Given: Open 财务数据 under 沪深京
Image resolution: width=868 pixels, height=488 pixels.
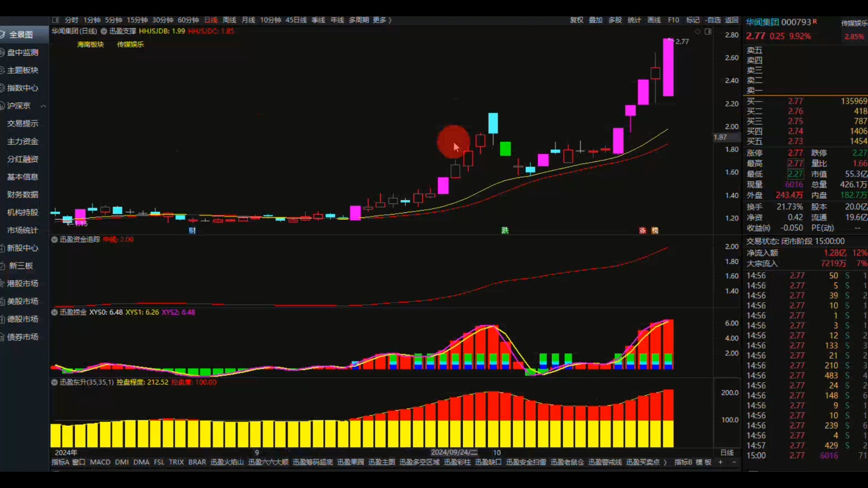Looking at the screenshot, I should [x=23, y=195].
